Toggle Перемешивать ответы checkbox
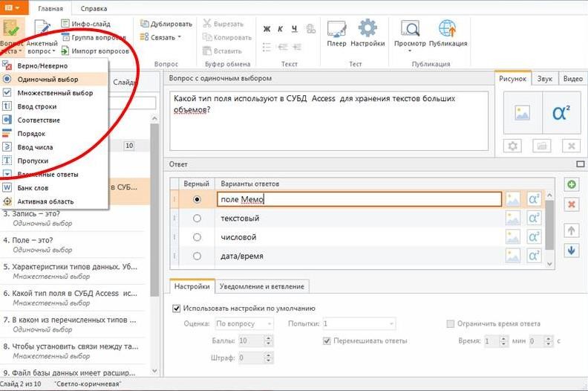Viewport: 588px width, 391px height. coord(327,340)
